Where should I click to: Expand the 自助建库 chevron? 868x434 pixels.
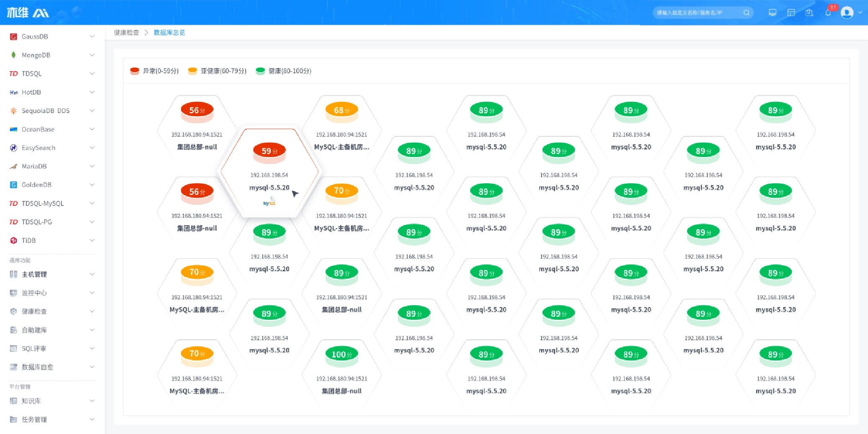click(x=92, y=330)
